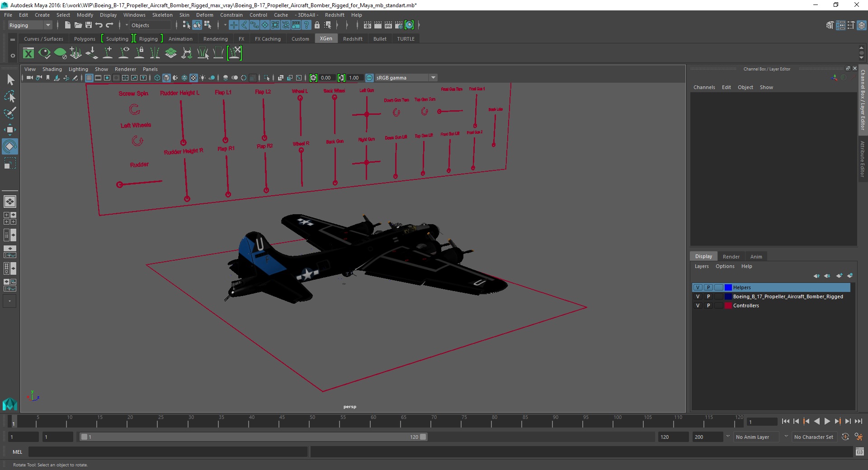
Task: Open the Rigging menu set dropdown
Action: tap(30, 25)
